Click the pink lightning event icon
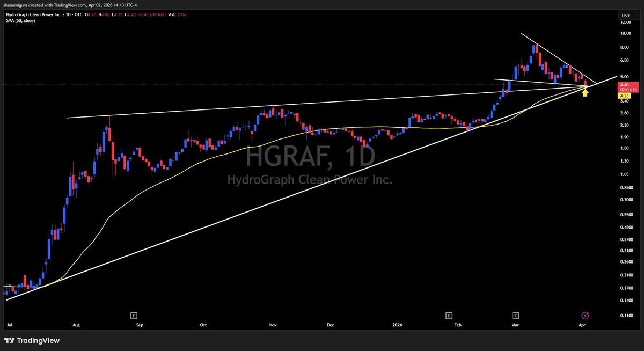 [586, 316]
